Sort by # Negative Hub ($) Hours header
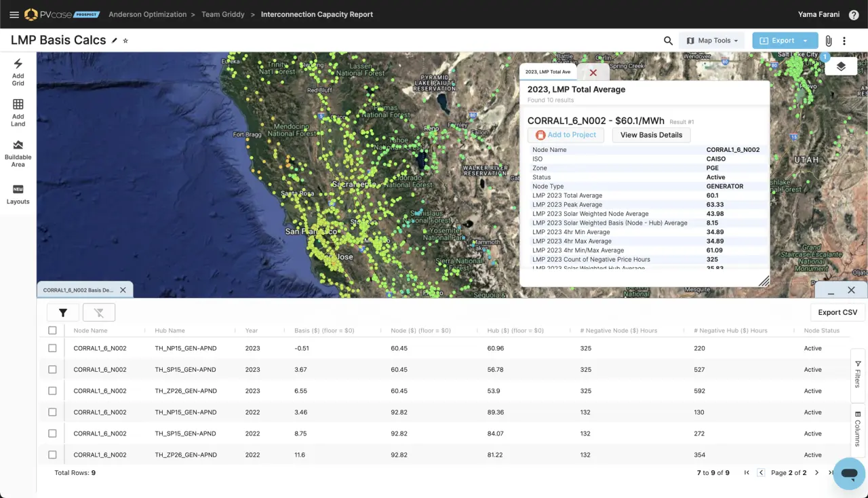 (731, 330)
